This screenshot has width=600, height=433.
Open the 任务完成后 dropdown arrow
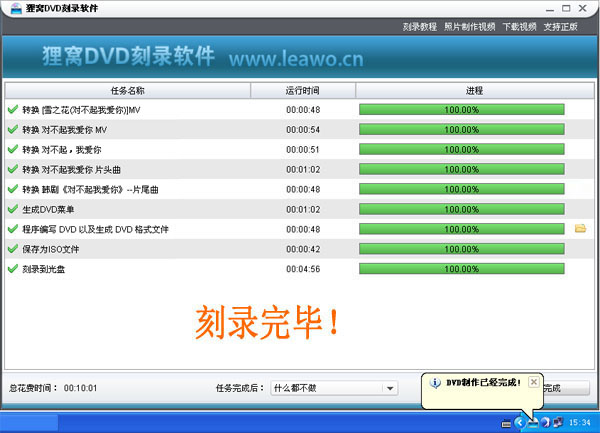point(390,389)
